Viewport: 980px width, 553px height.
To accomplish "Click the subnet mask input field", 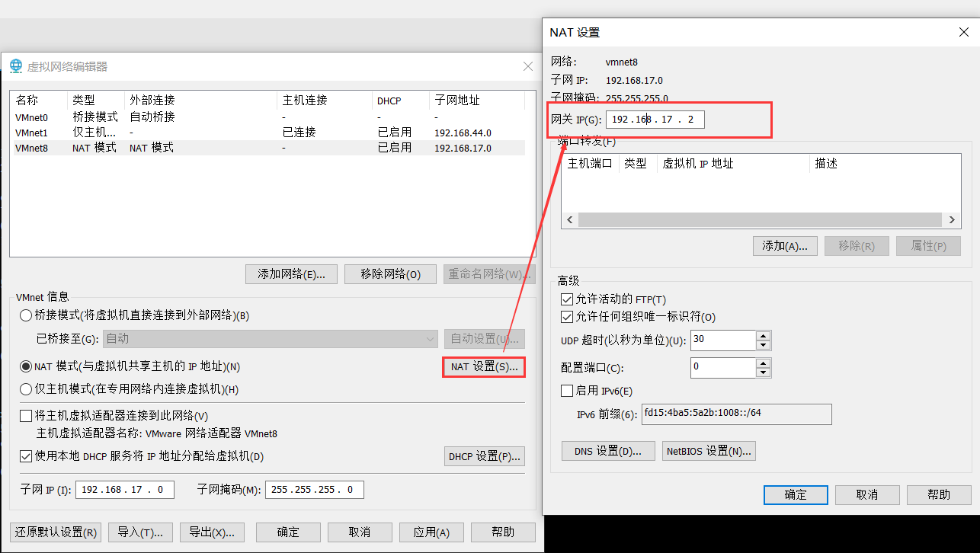I will (315, 490).
